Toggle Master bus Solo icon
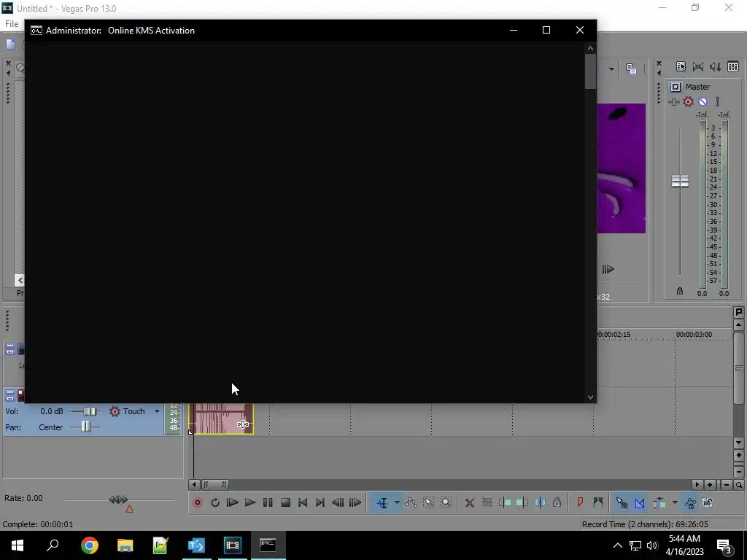Screen dimensions: 747x560 click(718, 101)
